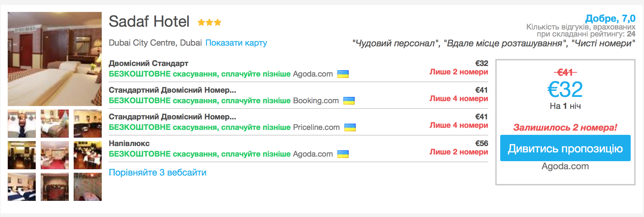
Task: Click the Ukrainian flag icon next to Booking.com
Action: tap(349, 101)
